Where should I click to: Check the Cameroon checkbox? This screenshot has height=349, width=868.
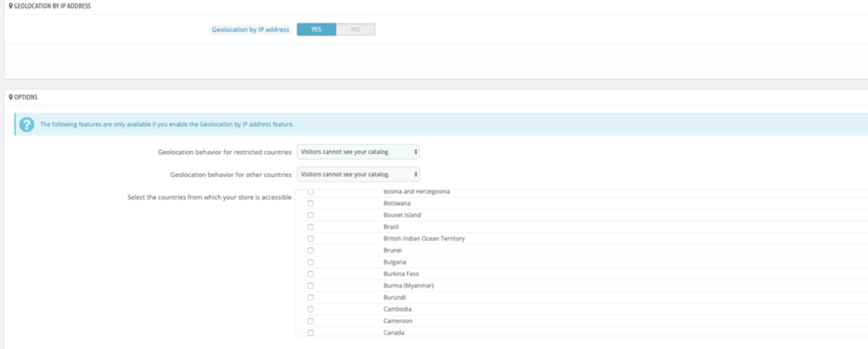click(311, 320)
